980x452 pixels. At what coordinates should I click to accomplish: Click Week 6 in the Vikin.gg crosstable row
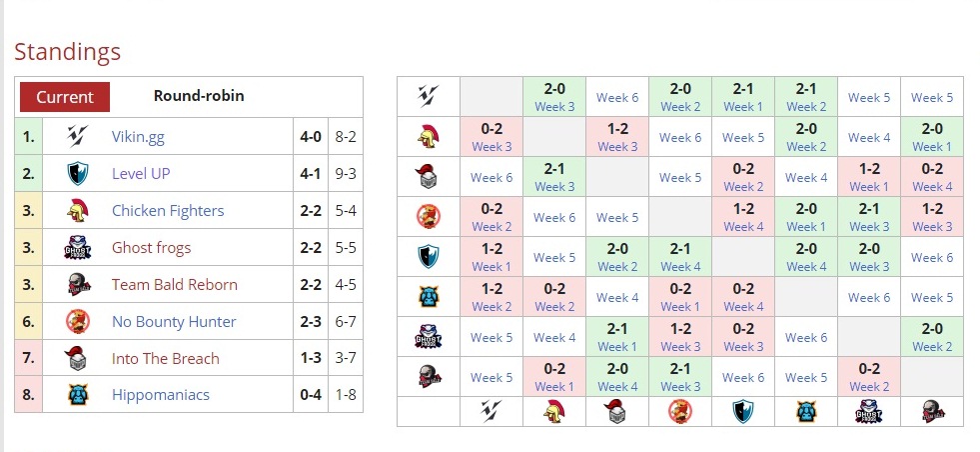click(617, 97)
